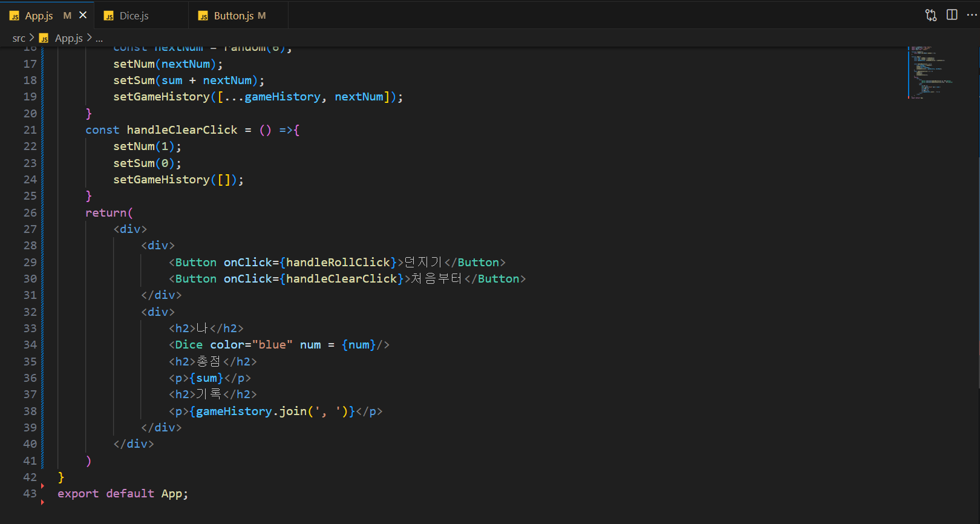Click setNum(1) on line 22

click(x=147, y=146)
